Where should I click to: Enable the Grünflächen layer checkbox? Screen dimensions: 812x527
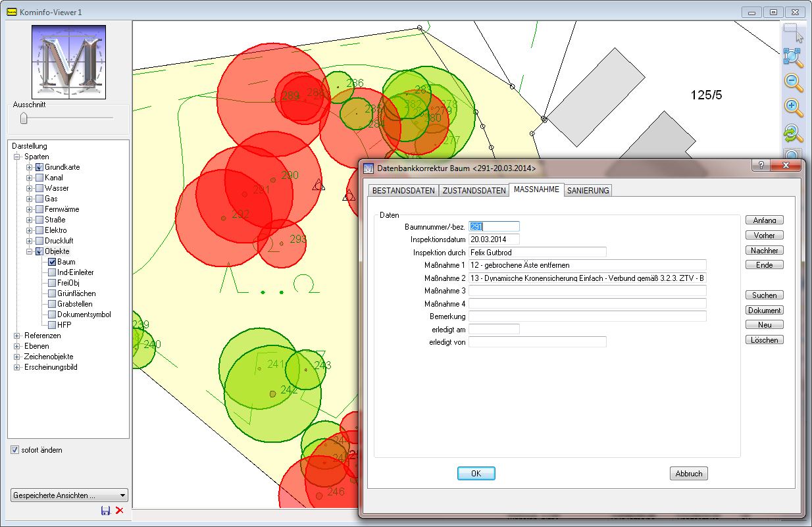pos(52,293)
